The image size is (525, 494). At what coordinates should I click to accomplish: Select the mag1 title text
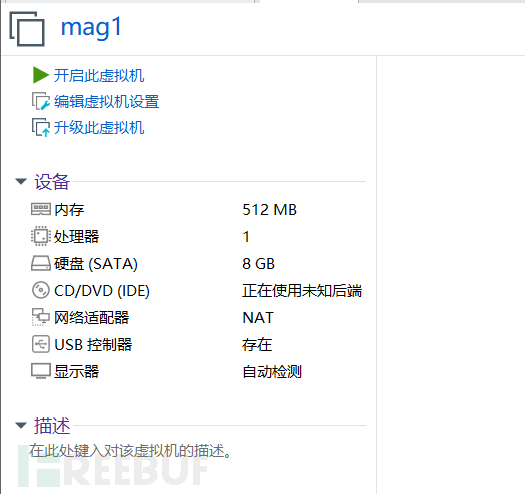[91, 27]
